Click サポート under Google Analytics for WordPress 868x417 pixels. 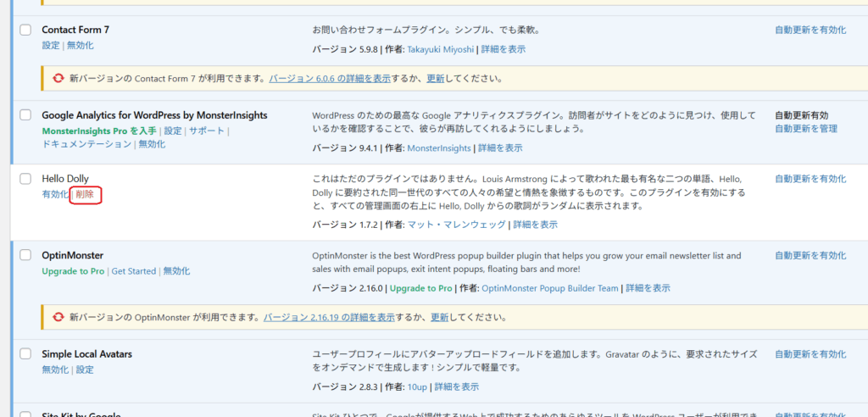(207, 131)
